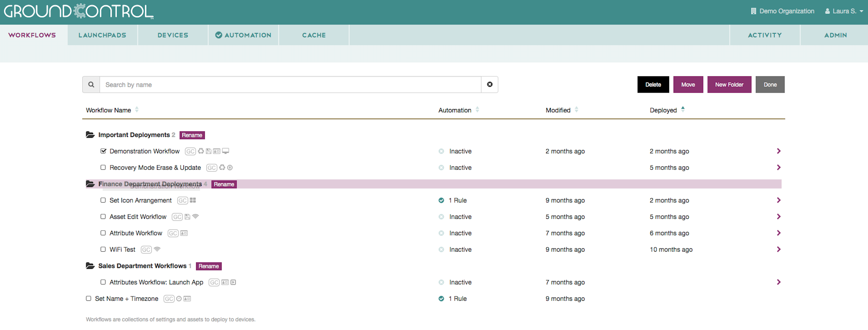Click the black Delete button
868x330 pixels.
click(653, 84)
